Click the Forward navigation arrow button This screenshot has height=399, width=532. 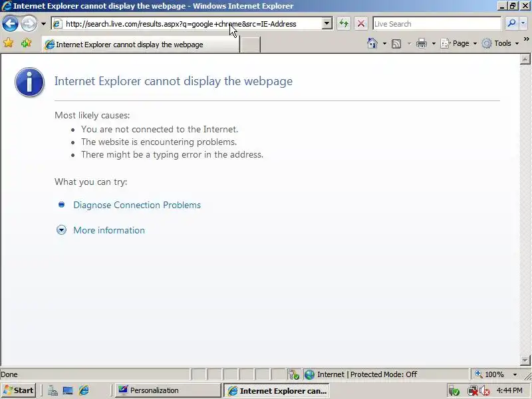point(29,24)
